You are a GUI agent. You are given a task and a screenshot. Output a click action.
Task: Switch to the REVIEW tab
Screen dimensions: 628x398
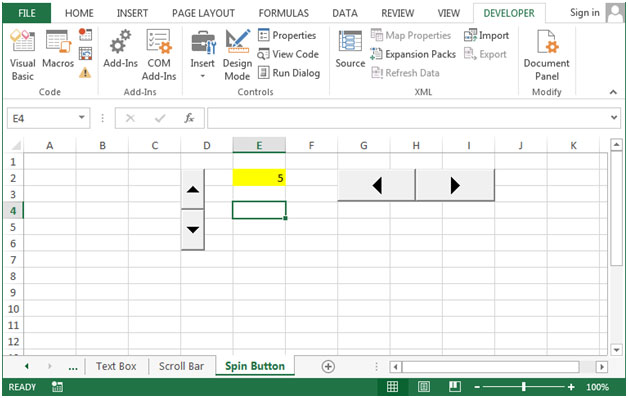point(398,13)
